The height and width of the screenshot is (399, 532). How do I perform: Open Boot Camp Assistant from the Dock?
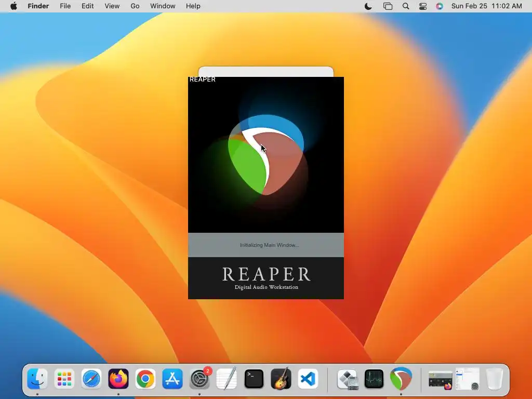(x=348, y=379)
